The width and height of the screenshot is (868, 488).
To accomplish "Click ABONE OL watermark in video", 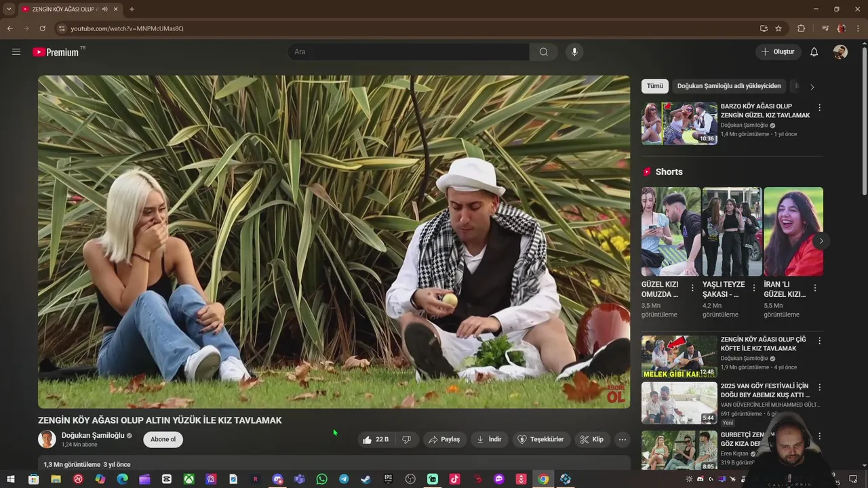I will (x=616, y=393).
